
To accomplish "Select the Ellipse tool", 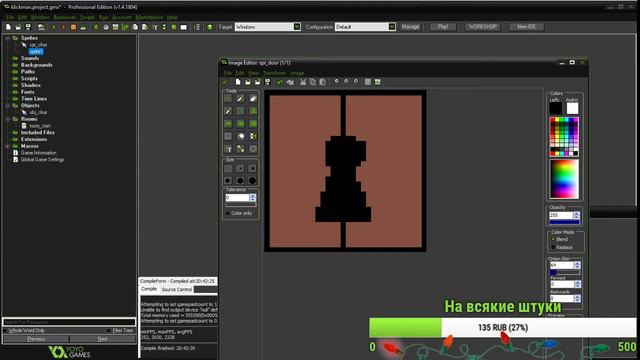I will click(240, 123).
